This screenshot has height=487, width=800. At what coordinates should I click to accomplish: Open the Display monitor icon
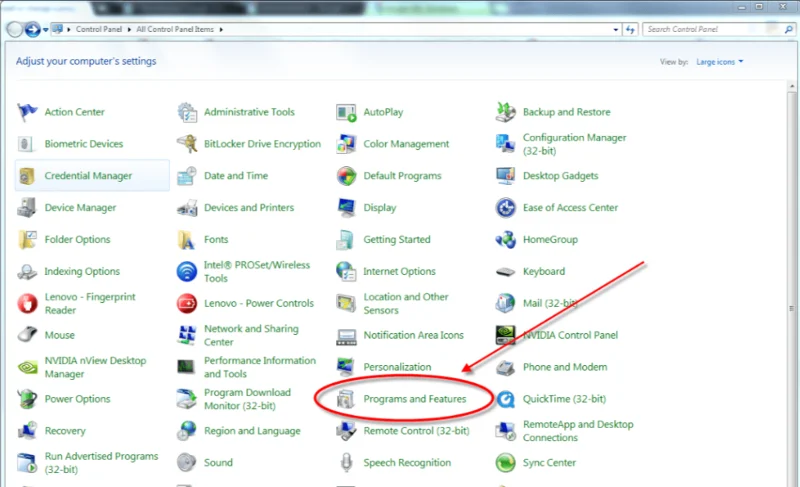pos(346,208)
